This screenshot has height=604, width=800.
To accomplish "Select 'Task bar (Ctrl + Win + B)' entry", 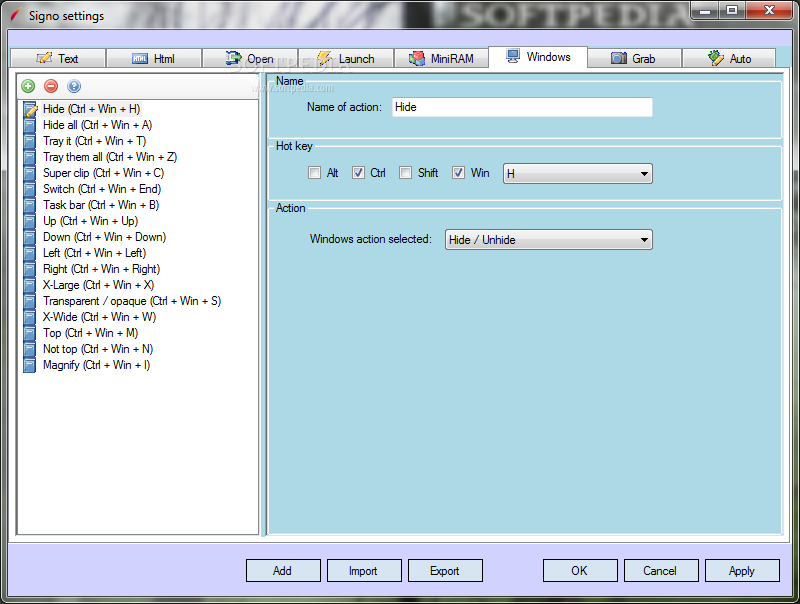I will (101, 205).
